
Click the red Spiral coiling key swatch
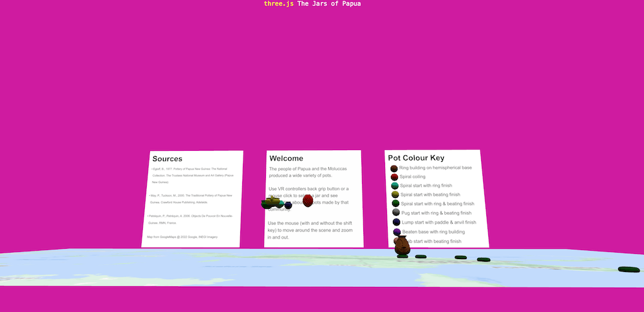coord(394,177)
